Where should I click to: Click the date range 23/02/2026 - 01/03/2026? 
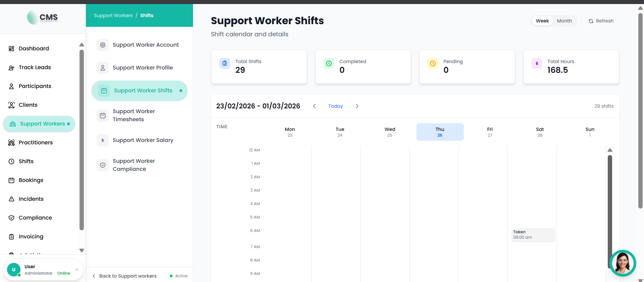coord(258,106)
